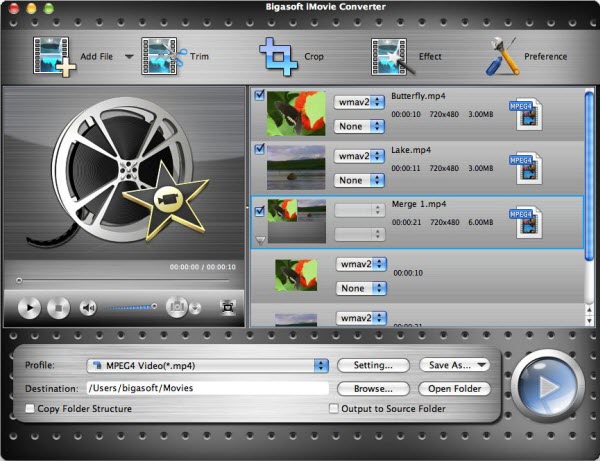The width and height of the screenshot is (600, 461).
Task: Select the Butterfly.mp4 file name
Action: 418,96
